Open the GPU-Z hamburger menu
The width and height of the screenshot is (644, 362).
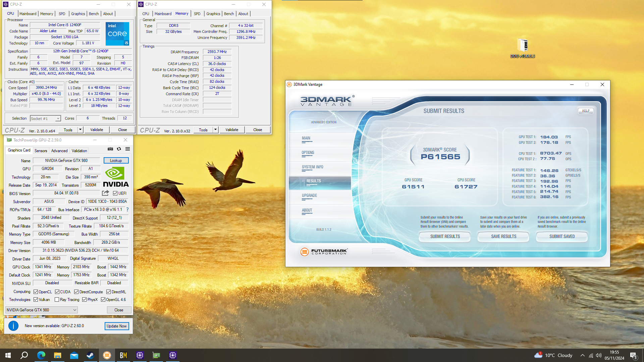coord(127,149)
